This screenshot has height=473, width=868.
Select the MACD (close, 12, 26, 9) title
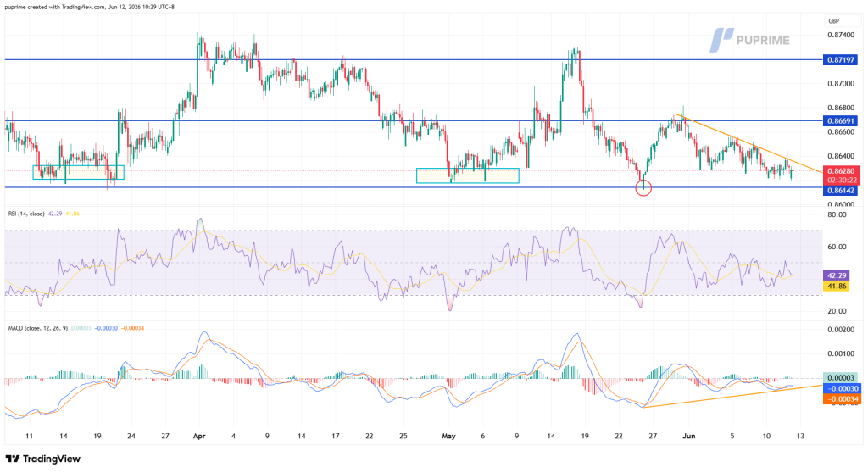37,328
